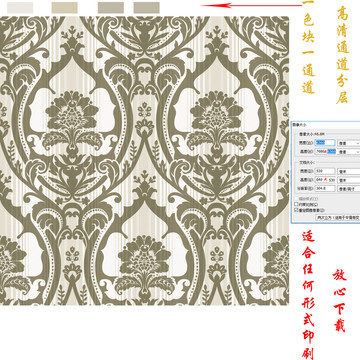The width and height of the screenshot is (360, 360).
Task: Click the lightest cream color swatch
Action: [x=20, y=7]
